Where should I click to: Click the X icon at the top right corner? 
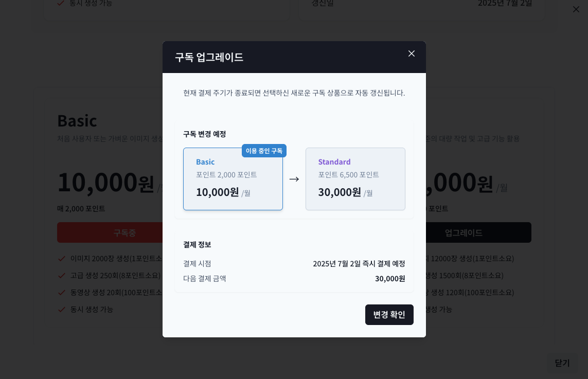[x=576, y=9]
